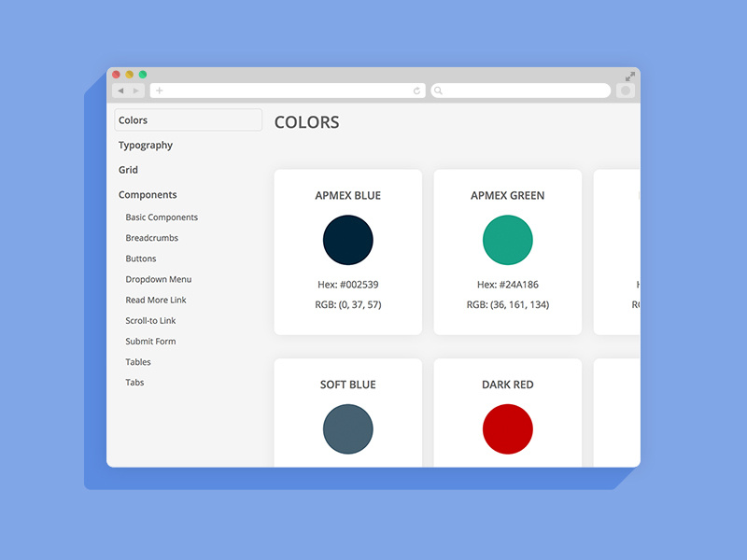
Task: Click the APMEX Blue color circle
Action: [x=348, y=240]
